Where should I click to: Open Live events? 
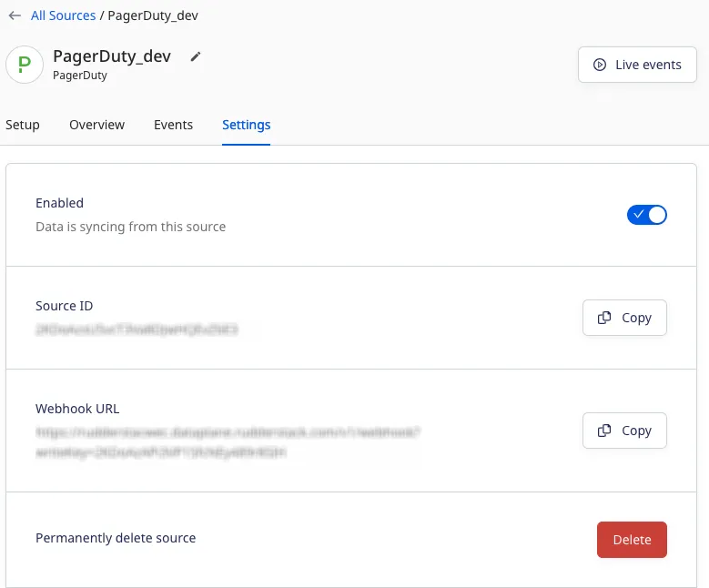(637, 65)
